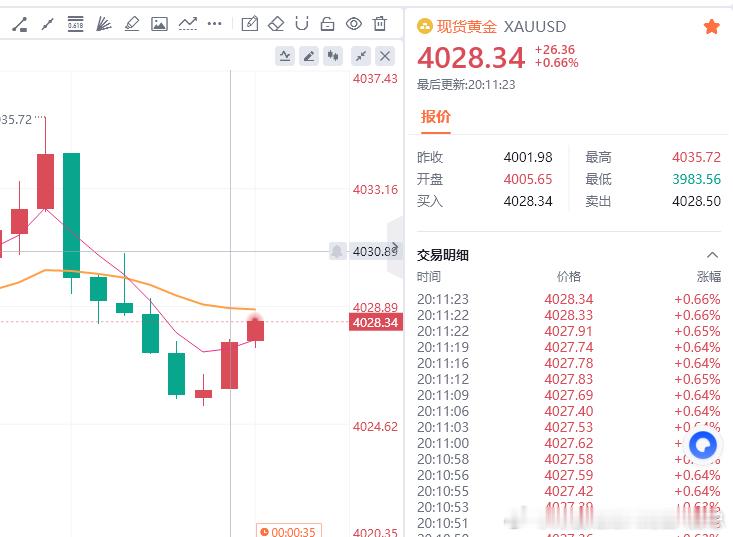Click the 4037.43 price axis label
The width and height of the screenshot is (733, 537).
375,79
